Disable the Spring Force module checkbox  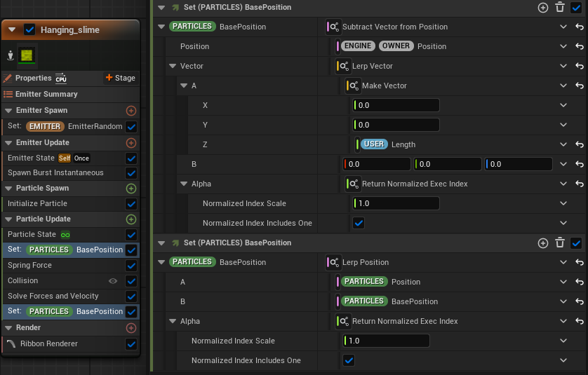pos(131,266)
